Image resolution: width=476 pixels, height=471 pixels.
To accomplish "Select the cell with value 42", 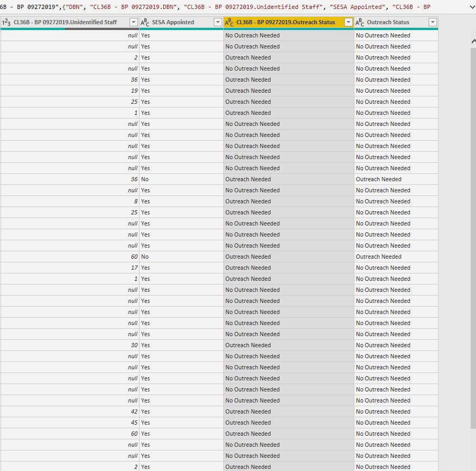I will 70,411.
